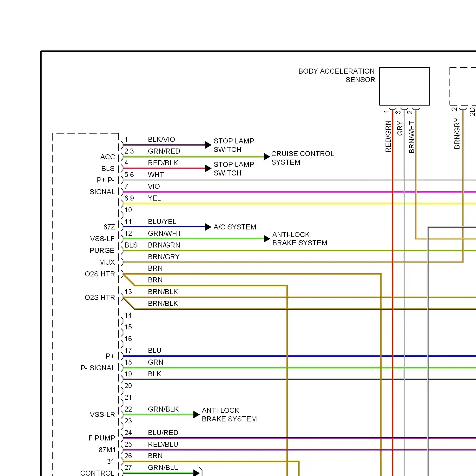The image size is (476, 476).
Task: Click the 87Z terminal label
Action: tap(109, 227)
